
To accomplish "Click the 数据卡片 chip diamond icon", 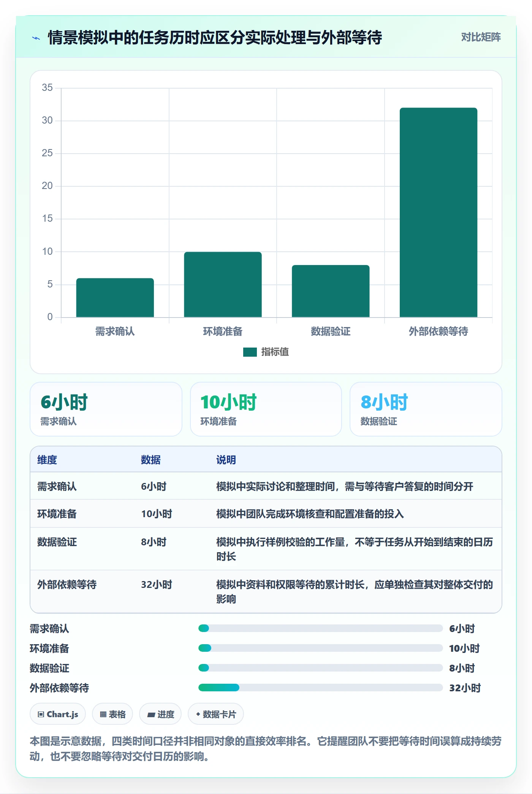I will coord(198,714).
